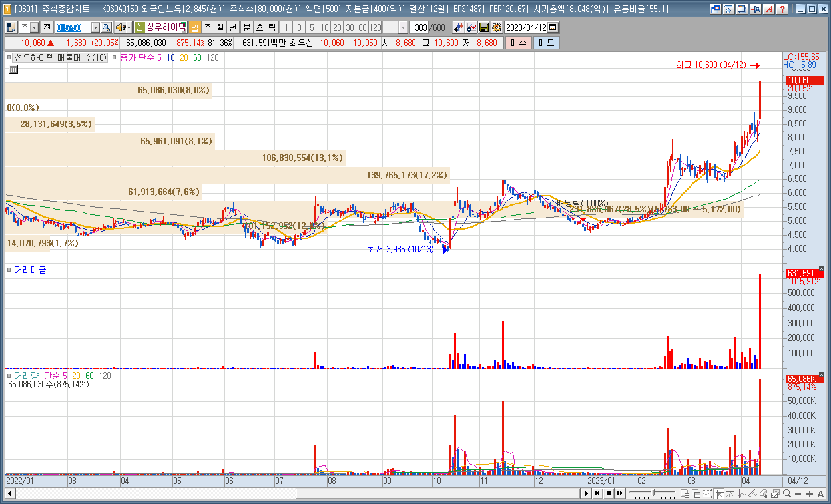
Task: Zoom in chart with plus icon
Action: (809, 493)
